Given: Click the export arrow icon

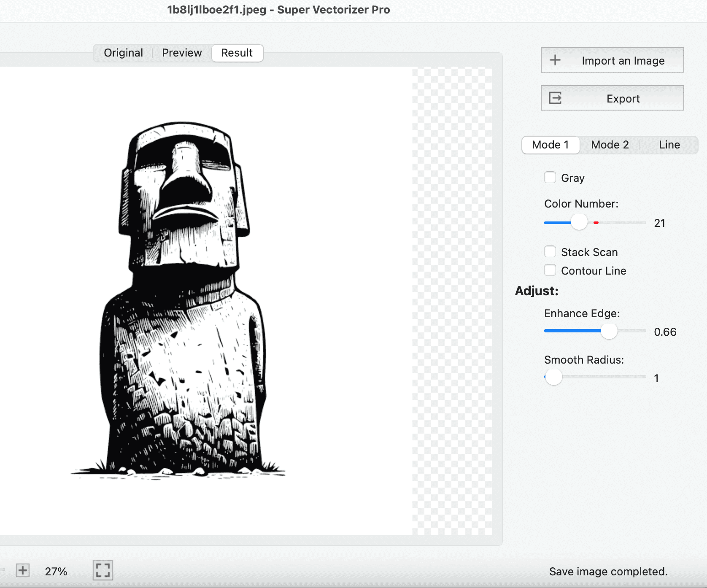Looking at the screenshot, I should click(555, 98).
